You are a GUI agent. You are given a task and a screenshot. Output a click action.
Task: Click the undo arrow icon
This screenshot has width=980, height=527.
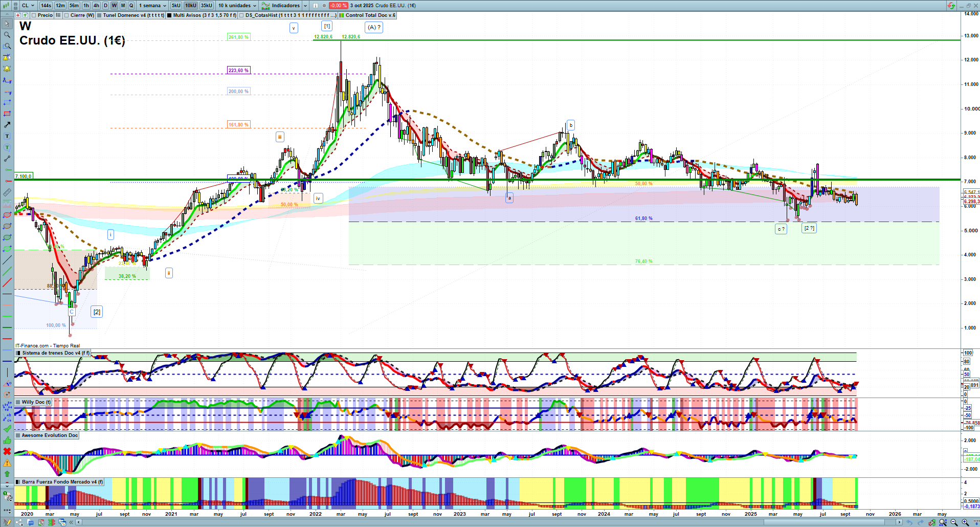click(x=910, y=522)
